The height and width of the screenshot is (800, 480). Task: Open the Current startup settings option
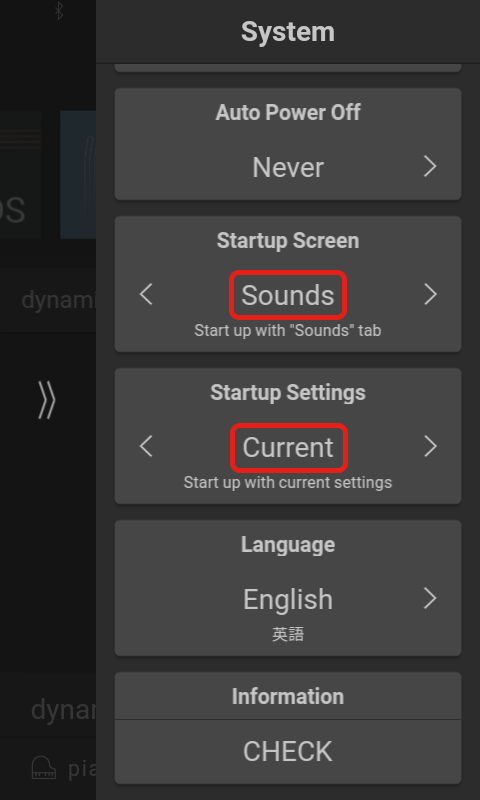pyautogui.click(x=289, y=447)
